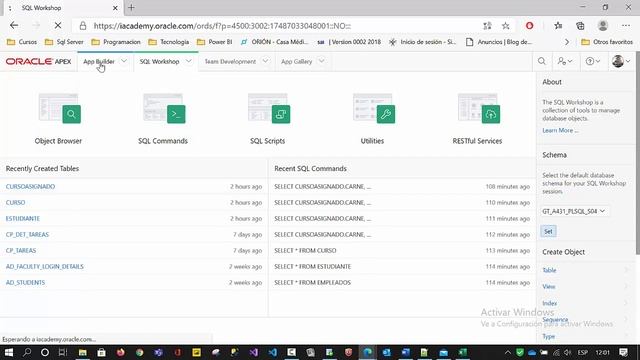Image resolution: width=640 pixels, height=360 pixels.
Task: Click the Set schema button
Action: [548, 231]
